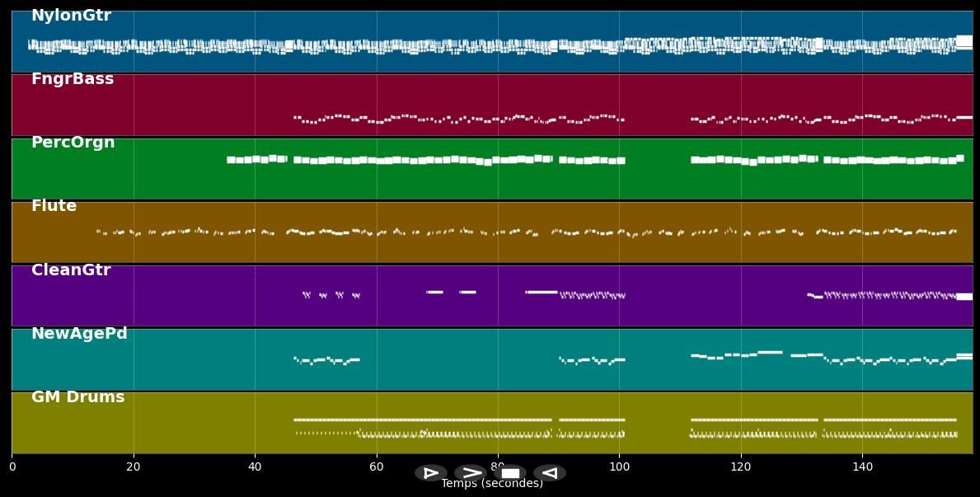
Task: Click the 40 second time axis tick
Action: [255, 467]
